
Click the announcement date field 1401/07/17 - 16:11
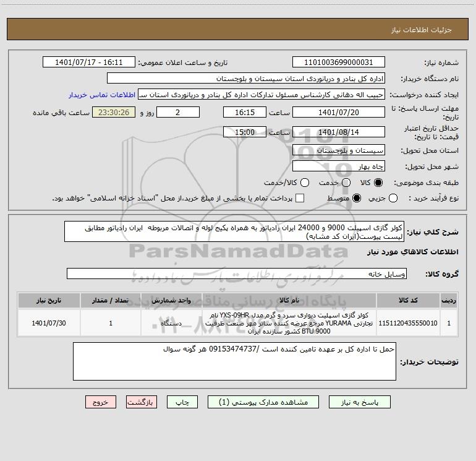[89, 62]
